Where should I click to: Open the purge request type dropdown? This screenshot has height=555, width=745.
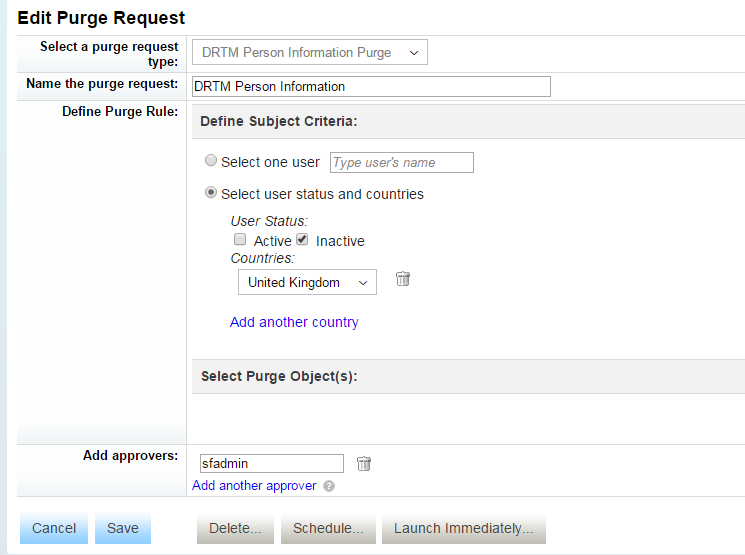(x=310, y=52)
